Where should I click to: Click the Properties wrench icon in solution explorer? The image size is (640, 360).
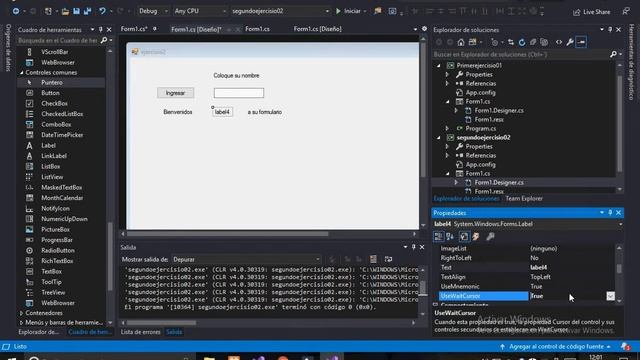pyautogui.click(x=570, y=42)
